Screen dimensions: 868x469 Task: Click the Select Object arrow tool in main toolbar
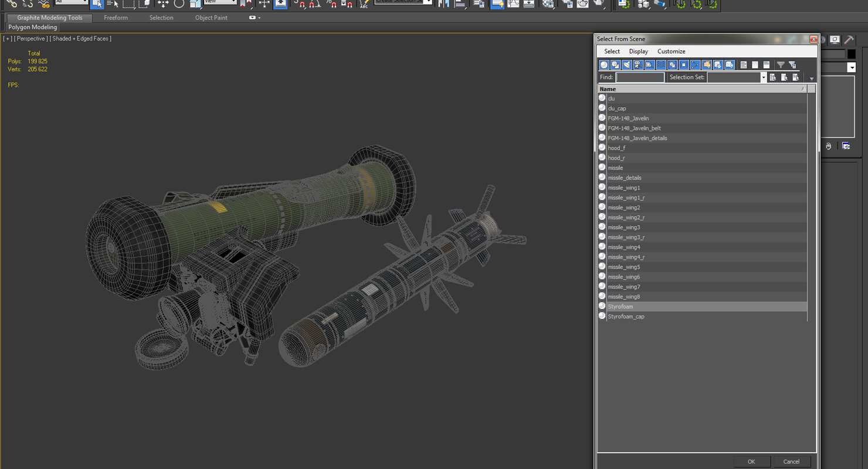click(x=97, y=4)
